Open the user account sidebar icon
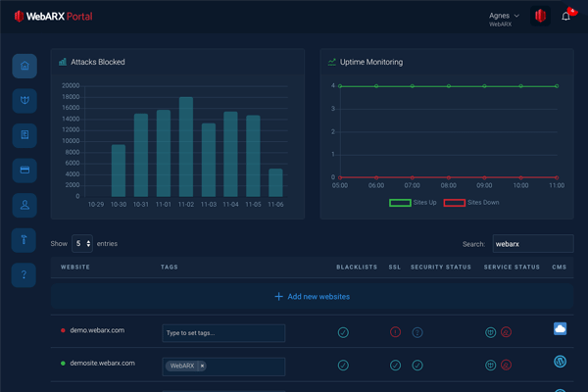 pyautogui.click(x=24, y=205)
